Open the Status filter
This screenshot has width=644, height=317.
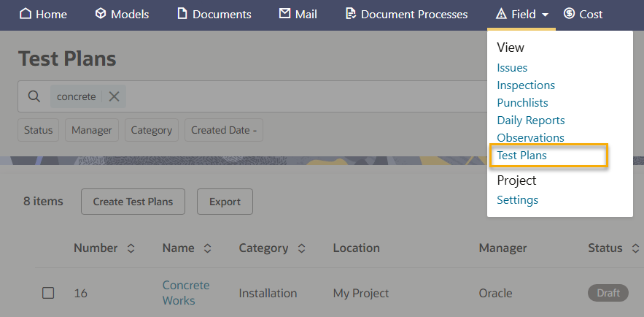pyautogui.click(x=38, y=130)
